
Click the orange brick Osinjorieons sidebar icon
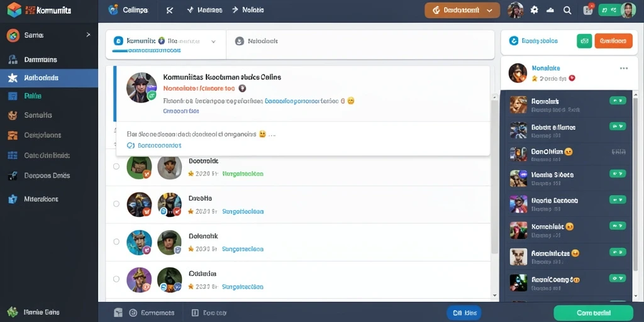coord(13,135)
